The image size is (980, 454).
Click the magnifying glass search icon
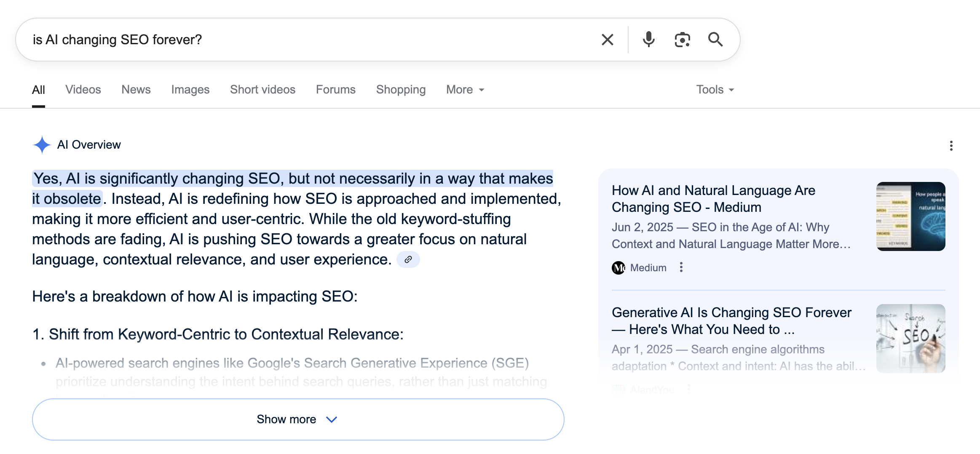pyautogui.click(x=715, y=40)
